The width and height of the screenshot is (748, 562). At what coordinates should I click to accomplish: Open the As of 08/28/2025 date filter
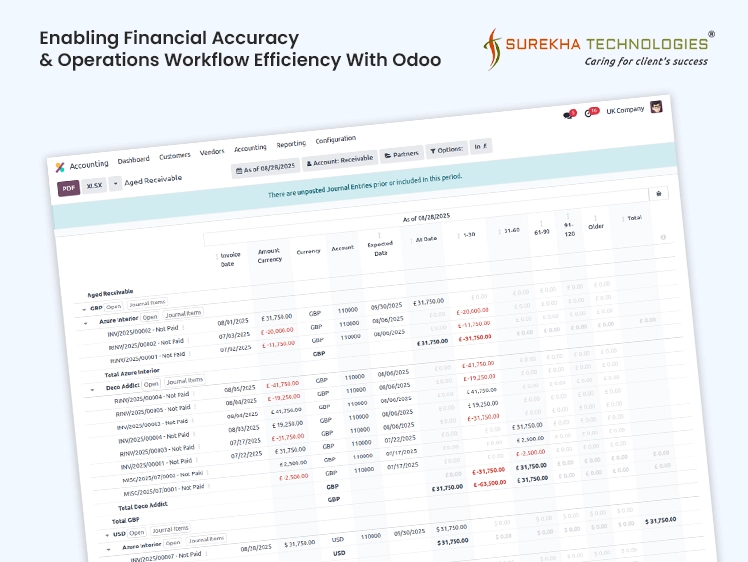pos(266,168)
